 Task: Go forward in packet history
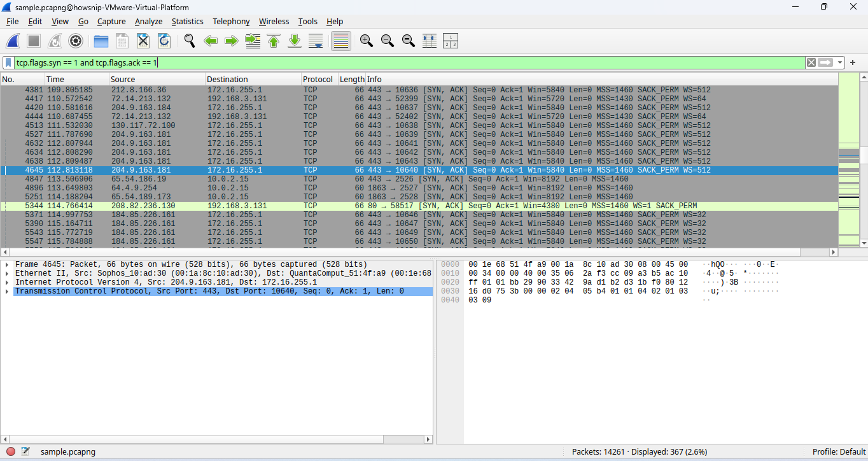point(232,41)
